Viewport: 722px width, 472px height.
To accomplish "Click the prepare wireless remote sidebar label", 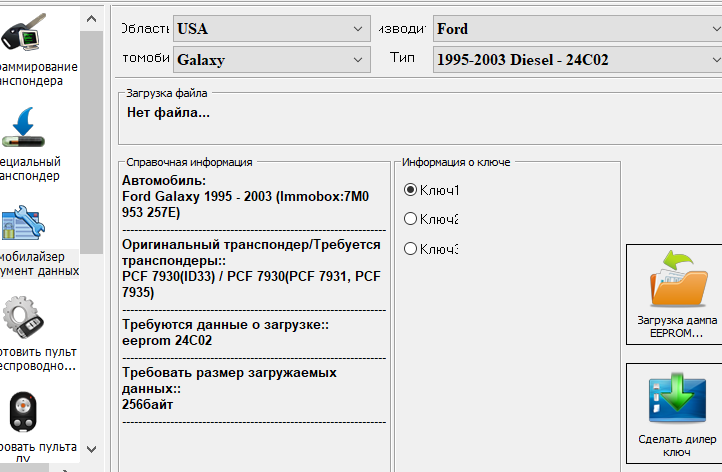I will tap(38, 359).
